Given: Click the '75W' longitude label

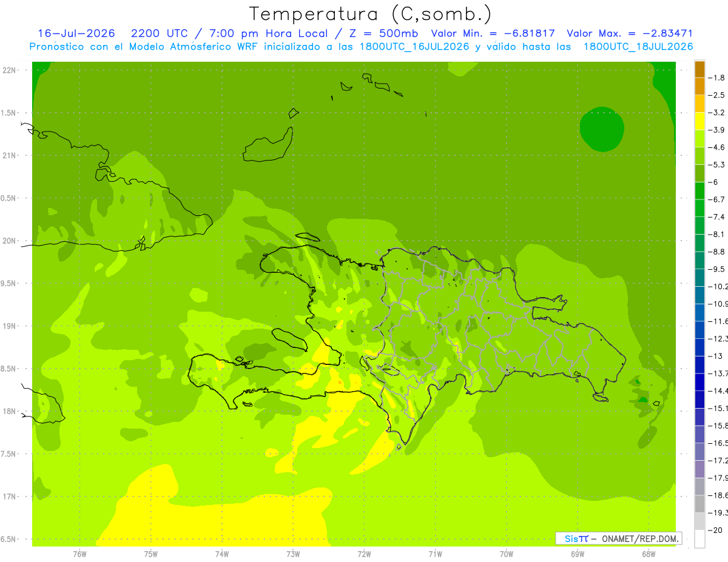Looking at the screenshot, I should coord(151,554).
